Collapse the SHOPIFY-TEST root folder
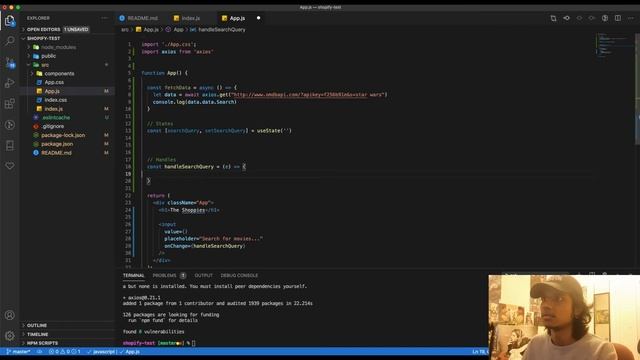Viewport: 640px width, 360px height. pyautogui.click(x=68, y=38)
